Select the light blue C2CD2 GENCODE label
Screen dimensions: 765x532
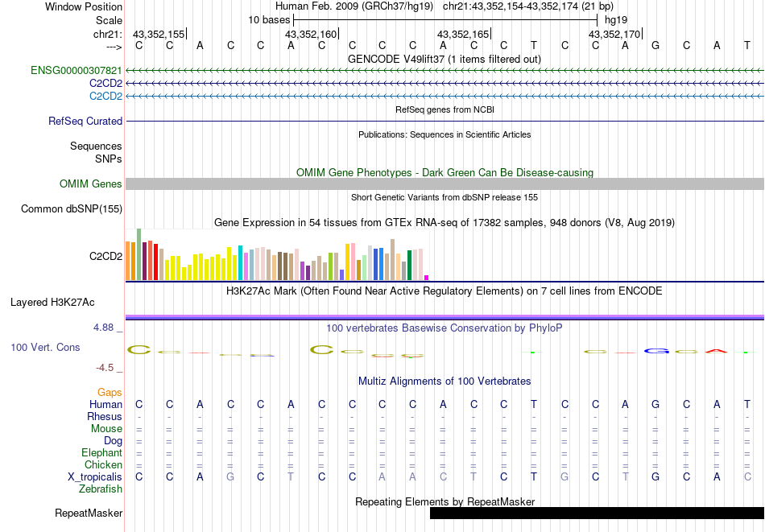click(105, 96)
